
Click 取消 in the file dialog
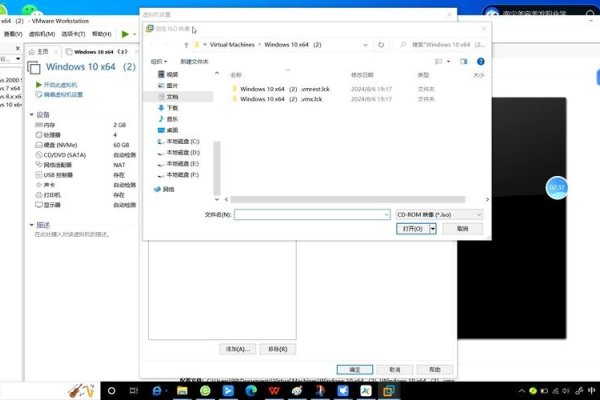point(462,229)
